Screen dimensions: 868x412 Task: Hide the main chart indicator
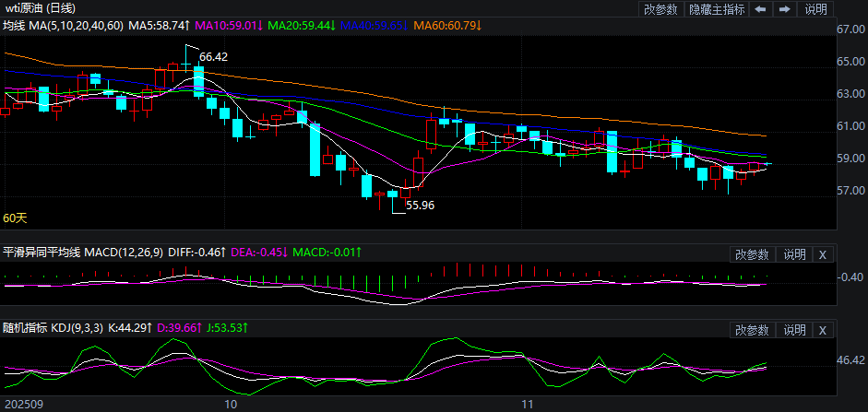coord(717,9)
